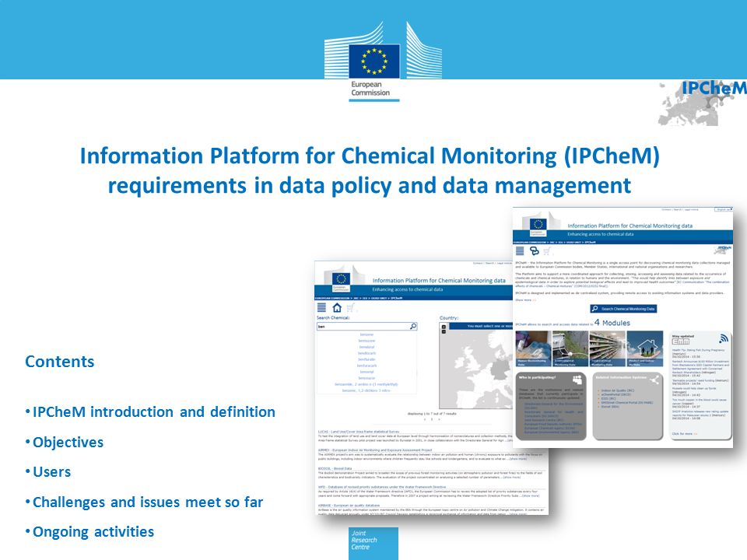
Task: Click Show more under home page intro text
Action: 525,300
